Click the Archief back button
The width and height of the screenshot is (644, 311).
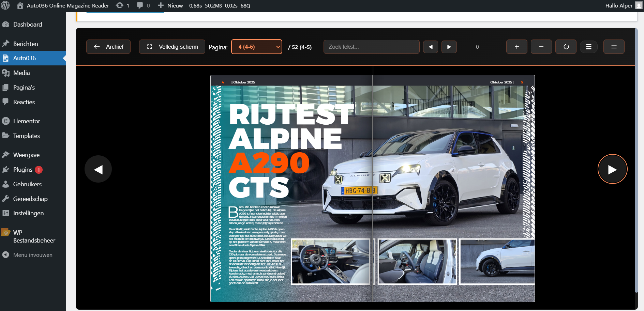coord(108,47)
